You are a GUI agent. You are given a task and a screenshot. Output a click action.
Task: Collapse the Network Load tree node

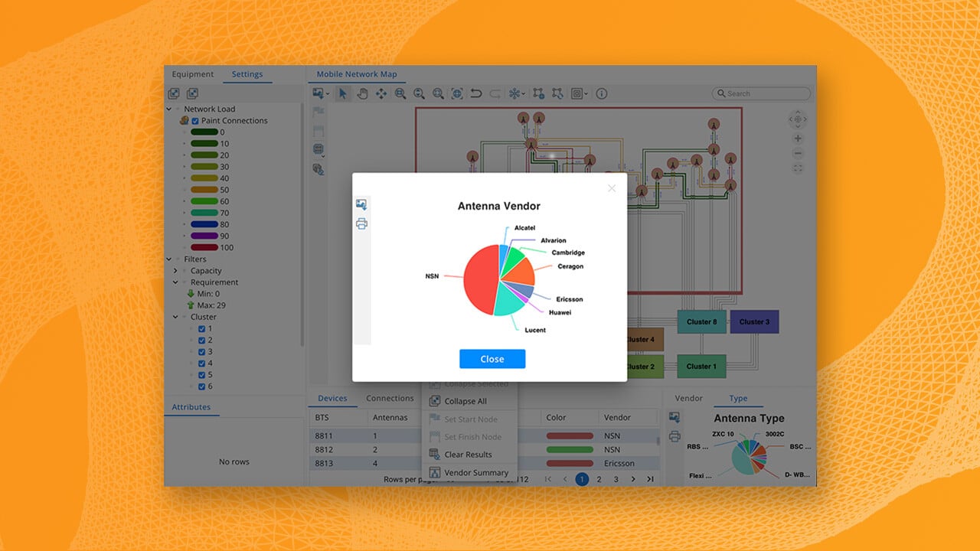(169, 109)
